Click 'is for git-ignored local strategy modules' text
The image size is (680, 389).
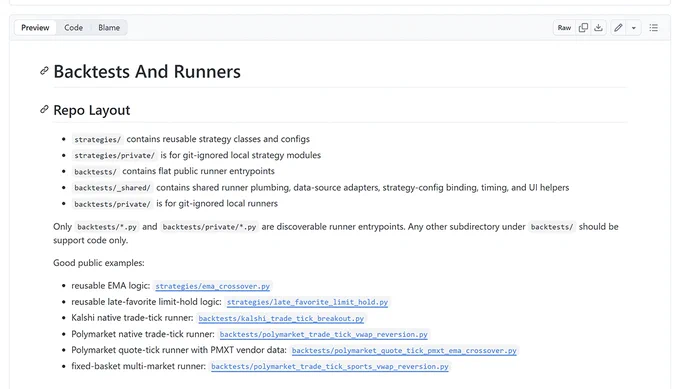pyautogui.click(x=241, y=155)
